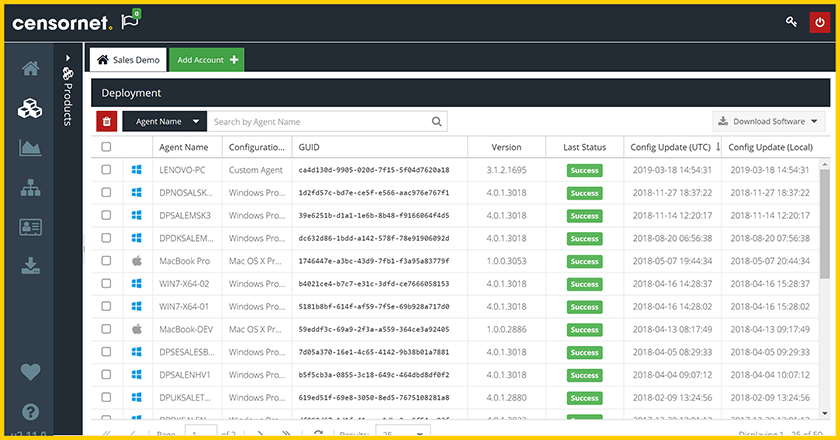The height and width of the screenshot is (440, 840).
Task: Click the red trash delete button
Action: pyautogui.click(x=107, y=121)
